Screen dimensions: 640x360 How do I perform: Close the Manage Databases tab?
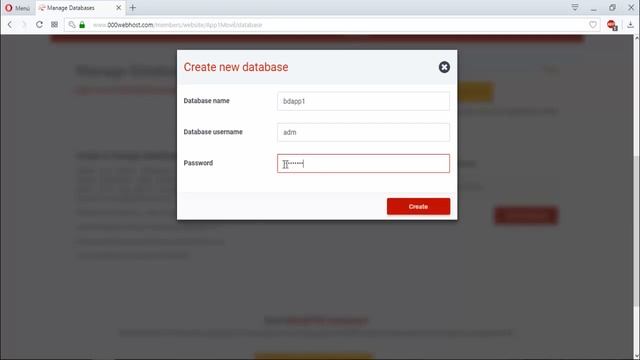118,8
